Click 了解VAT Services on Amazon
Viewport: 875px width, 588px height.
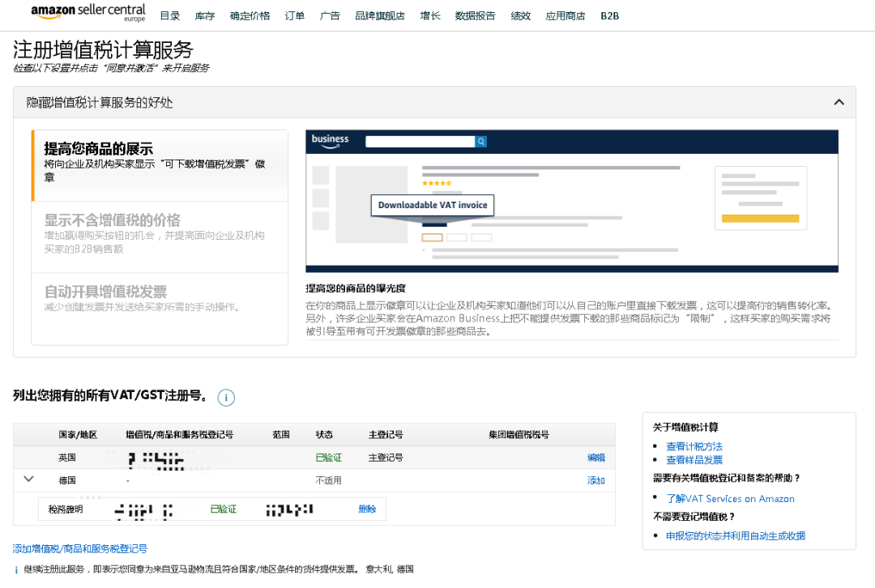point(731,498)
